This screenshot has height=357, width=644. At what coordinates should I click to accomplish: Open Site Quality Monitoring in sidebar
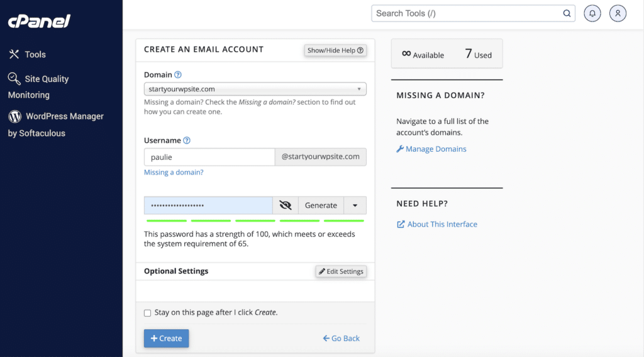coord(38,87)
